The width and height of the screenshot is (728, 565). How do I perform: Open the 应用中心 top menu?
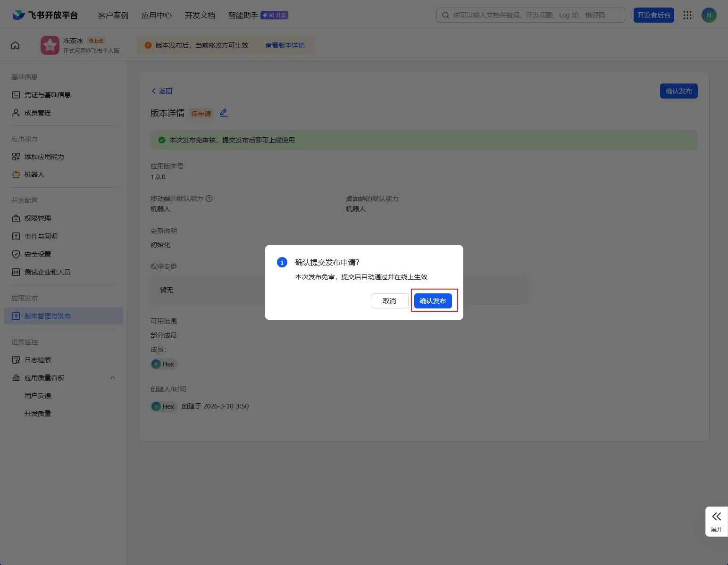(157, 15)
